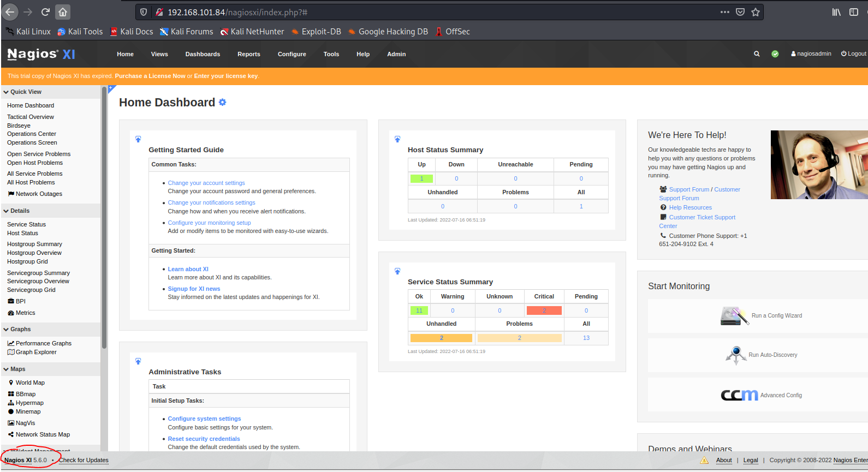Screen dimensions: 868x472
Task: Launch the Run a Config Wizard icon
Action: pyautogui.click(x=734, y=316)
